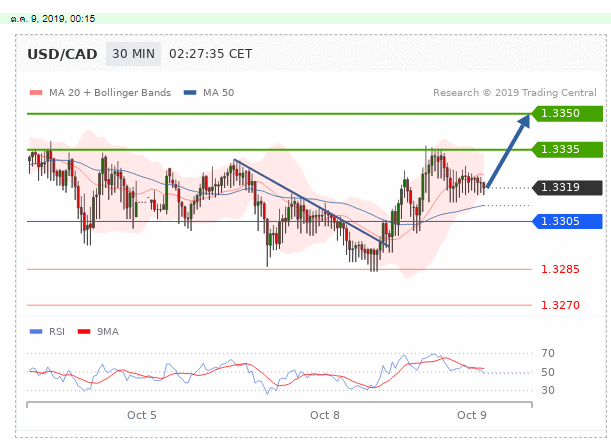Click the red 1.3270 support label
This screenshot has width=611, height=444.
point(560,305)
